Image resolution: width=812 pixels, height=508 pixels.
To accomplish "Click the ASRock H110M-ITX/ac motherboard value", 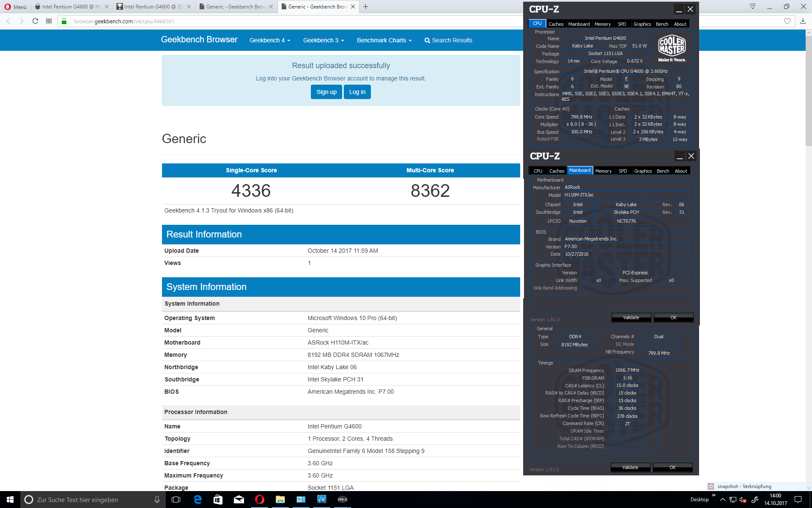I will (338, 342).
